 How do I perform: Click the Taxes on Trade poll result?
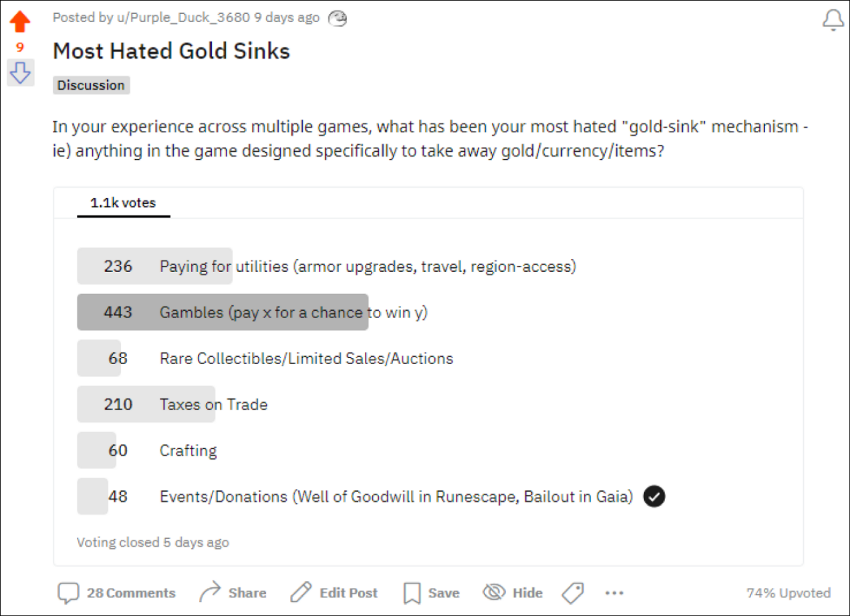click(213, 404)
